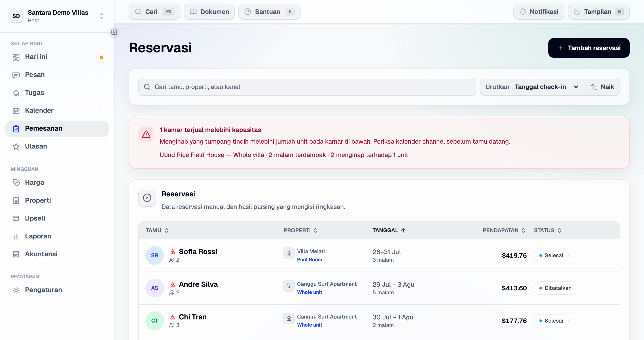
Task: Click home icon in Chi Tran row
Action: tap(289, 319)
